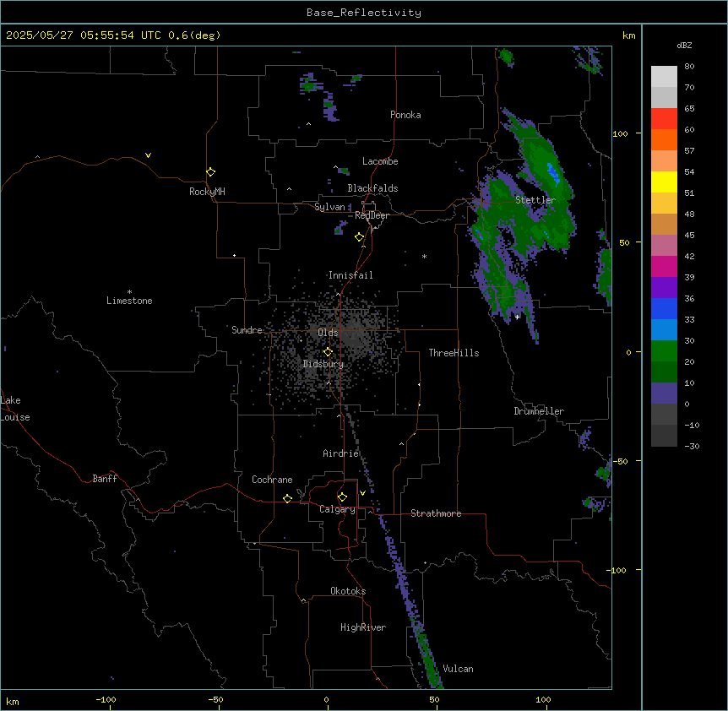Viewport: 728px width, 711px height.
Task: Select the yellow diamond marker south of RedDeer
Action: click(360, 237)
